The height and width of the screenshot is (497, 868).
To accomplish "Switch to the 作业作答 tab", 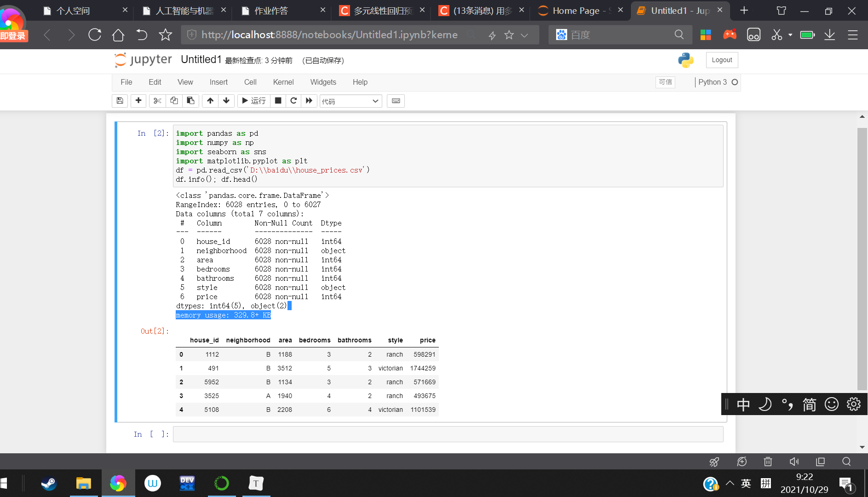I will click(x=283, y=11).
